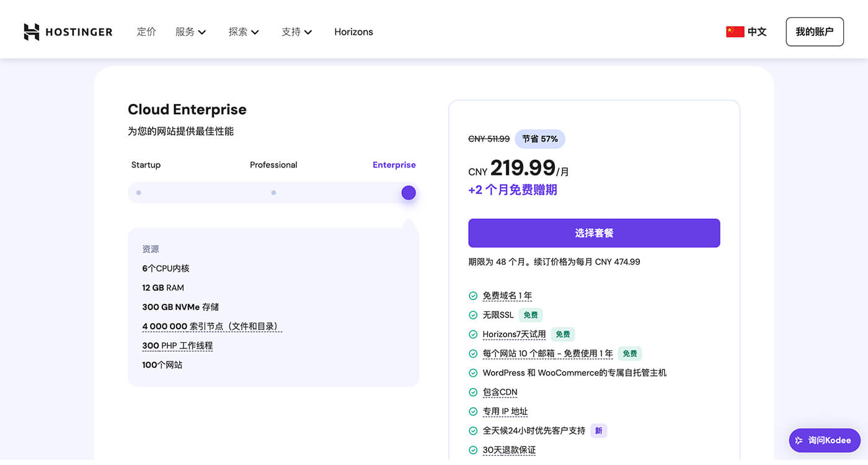The image size is (868, 465).
Task: Click checkmark icon beside Horizons7天试用
Action: click(473, 334)
